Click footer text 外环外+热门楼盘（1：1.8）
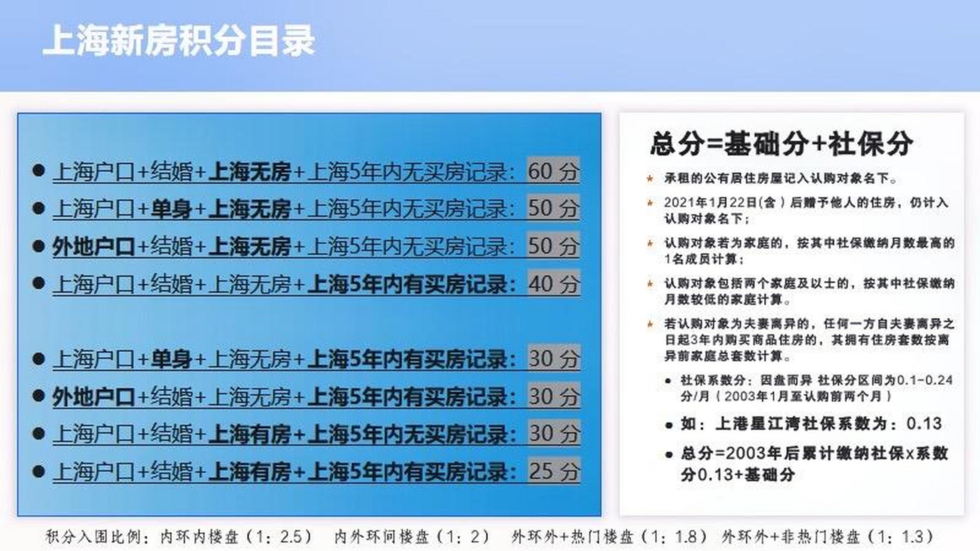 point(609,537)
